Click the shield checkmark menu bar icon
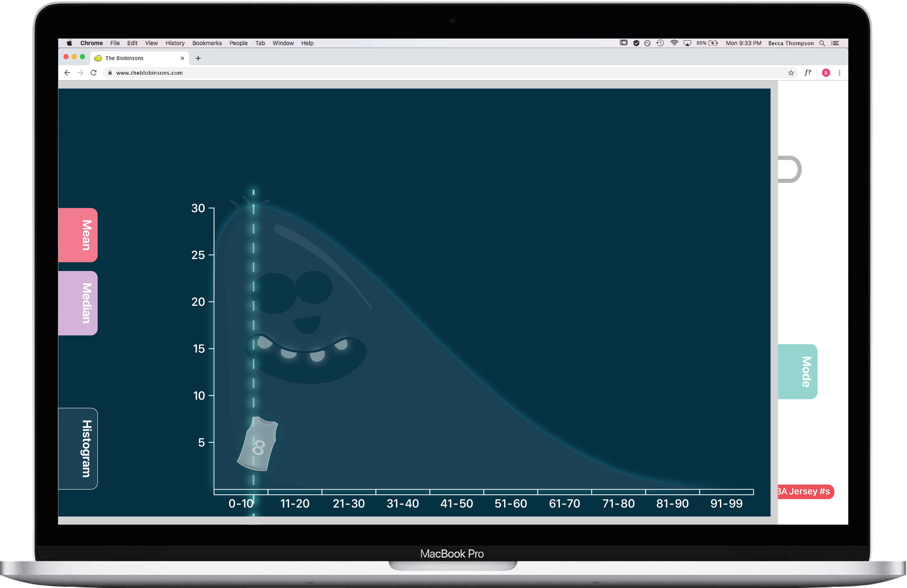Screen dimensions: 907x588 (x=636, y=43)
